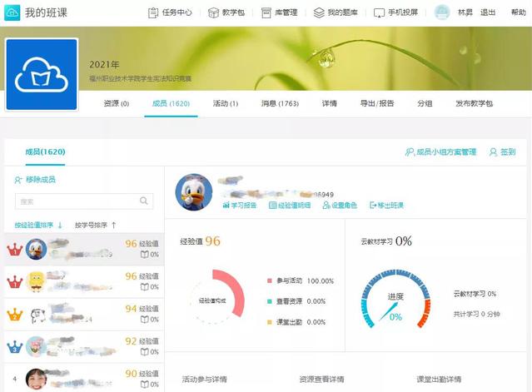Open 任务中心 from the top navigation
Screen dimensions: 532x392
coord(172,12)
